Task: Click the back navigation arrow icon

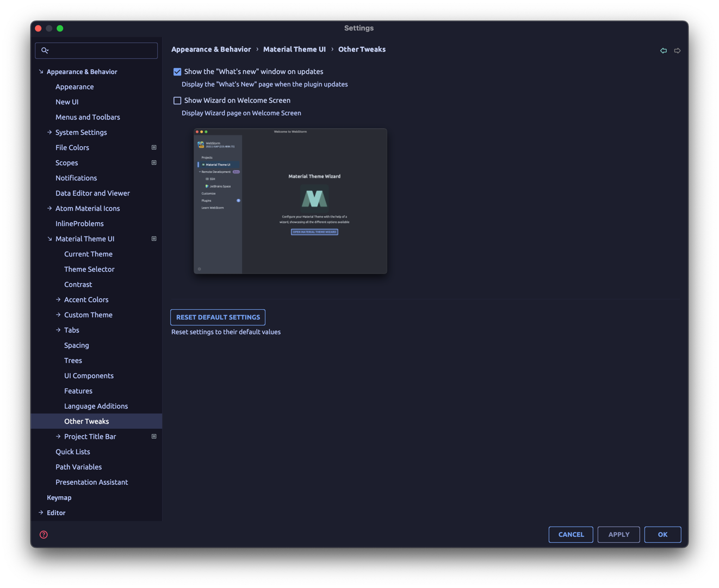Action: tap(664, 50)
